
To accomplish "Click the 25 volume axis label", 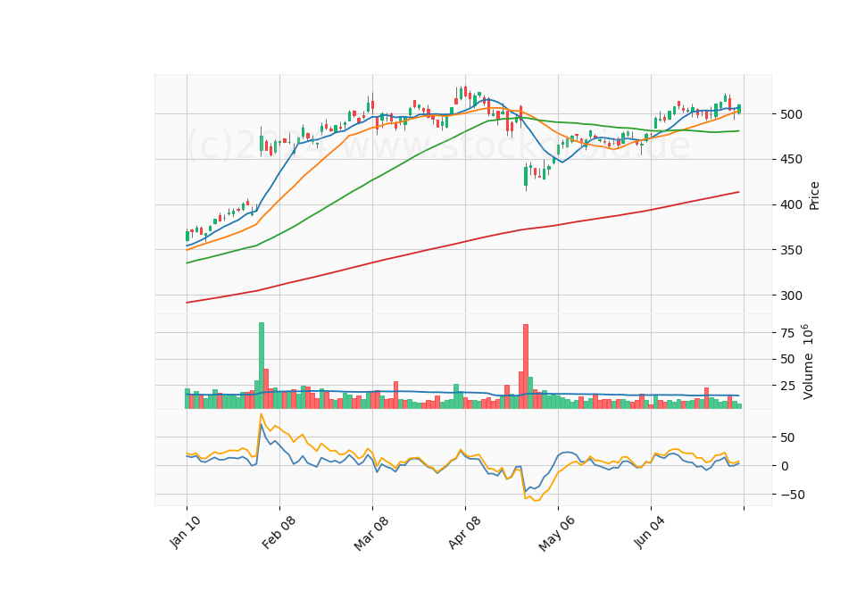I will click(x=787, y=386).
